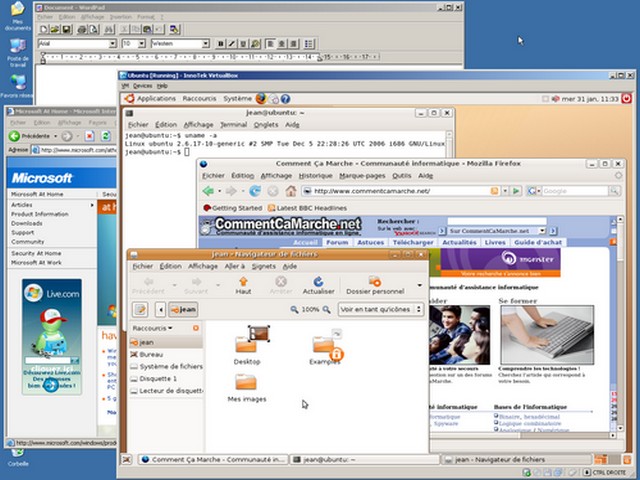640x480 pixels.
Task: Click the jean path button in file browser
Action: (x=183, y=310)
